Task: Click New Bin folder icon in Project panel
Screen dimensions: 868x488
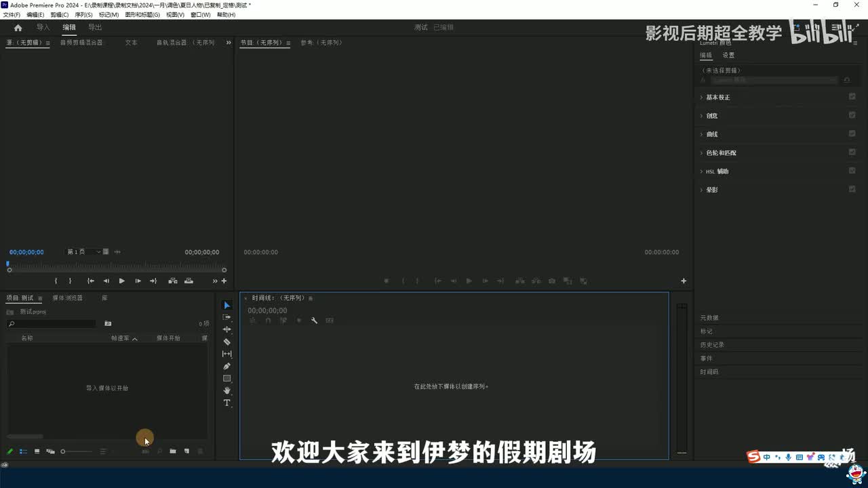Action: [173, 451]
